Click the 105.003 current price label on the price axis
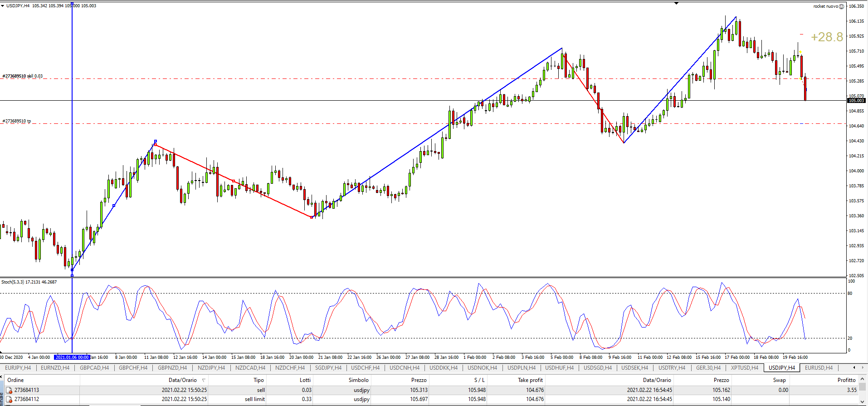Viewport: 868px width, 406px height. point(856,101)
